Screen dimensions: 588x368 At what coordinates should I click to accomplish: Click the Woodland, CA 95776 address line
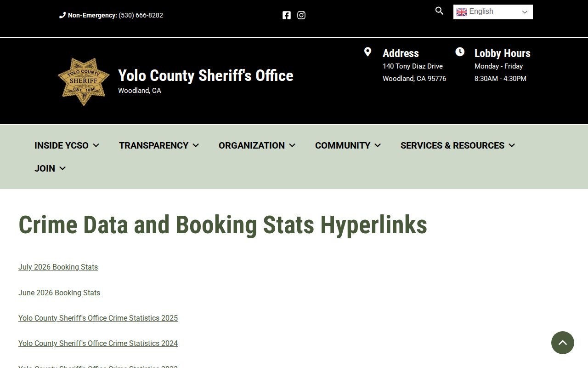(x=414, y=79)
